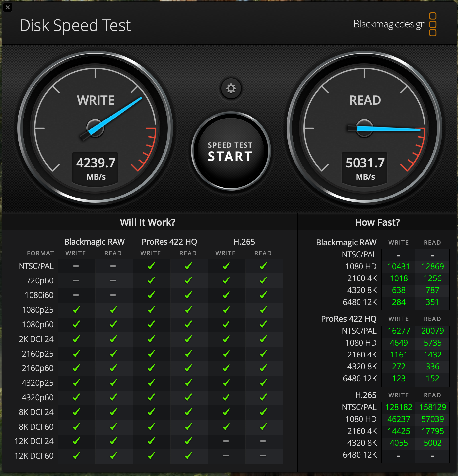
Task: Click Blackmagic RAW 4320 8K read value 787
Action: [432, 290]
